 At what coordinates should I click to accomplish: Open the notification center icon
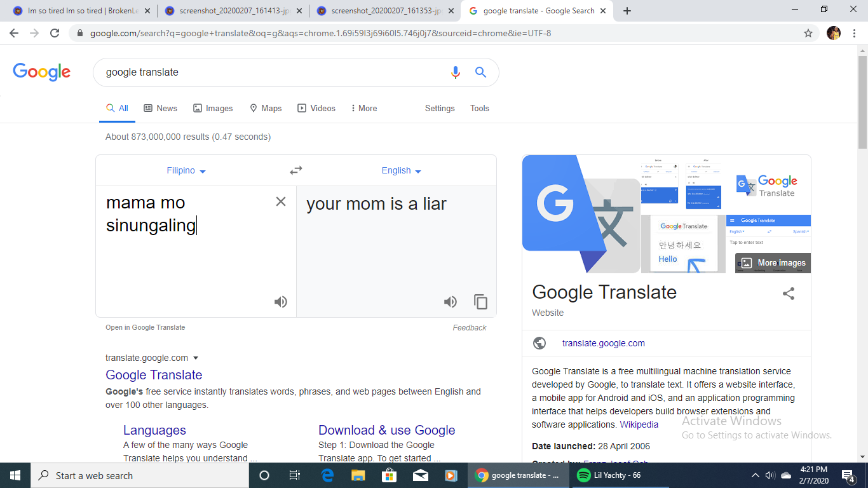click(848, 475)
